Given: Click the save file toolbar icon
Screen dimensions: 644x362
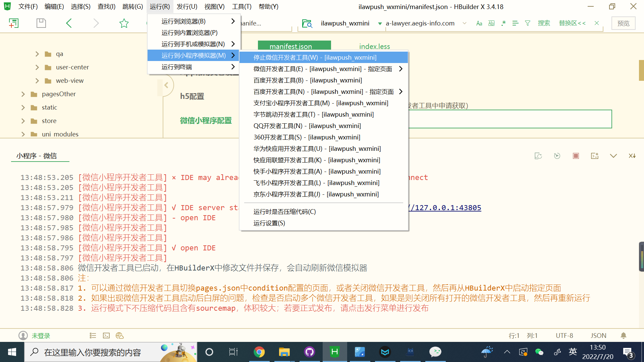Looking at the screenshot, I should tap(41, 23).
